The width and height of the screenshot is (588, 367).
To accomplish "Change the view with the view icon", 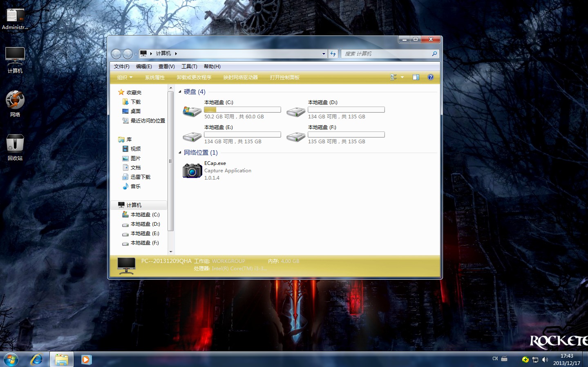I will (x=393, y=77).
